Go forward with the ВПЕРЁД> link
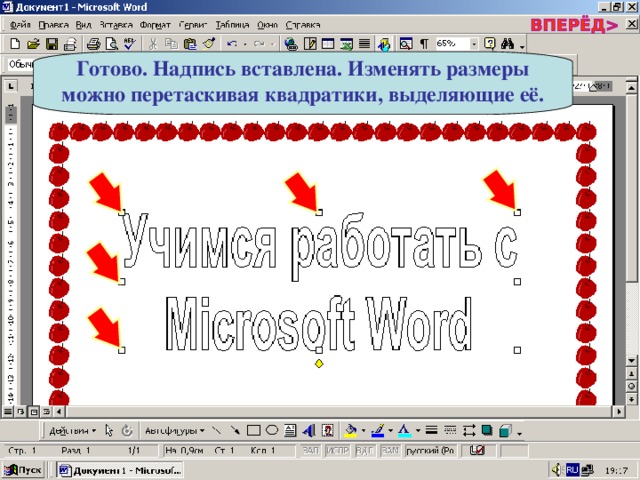The height and width of the screenshot is (480, 640). 574,25
